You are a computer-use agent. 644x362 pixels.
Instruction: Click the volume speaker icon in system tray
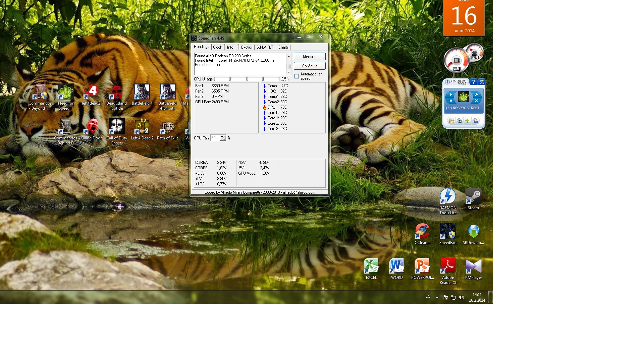462,297
